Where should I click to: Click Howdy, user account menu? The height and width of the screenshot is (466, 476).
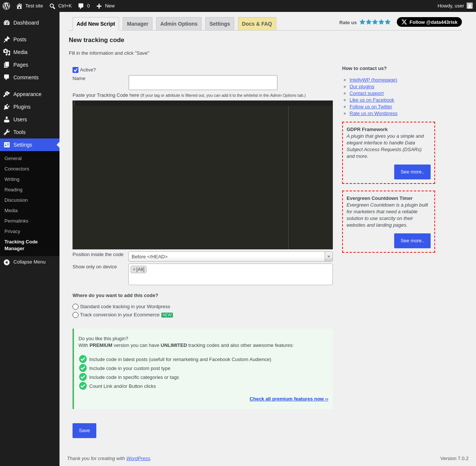pyautogui.click(x=455, y=6)
